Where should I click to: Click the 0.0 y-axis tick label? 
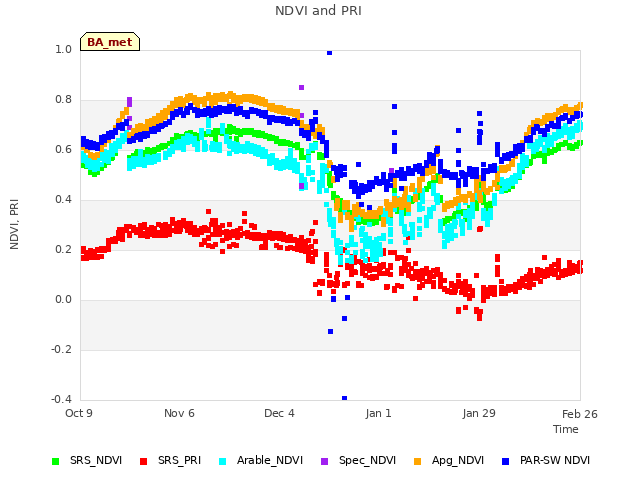point(63,300)
